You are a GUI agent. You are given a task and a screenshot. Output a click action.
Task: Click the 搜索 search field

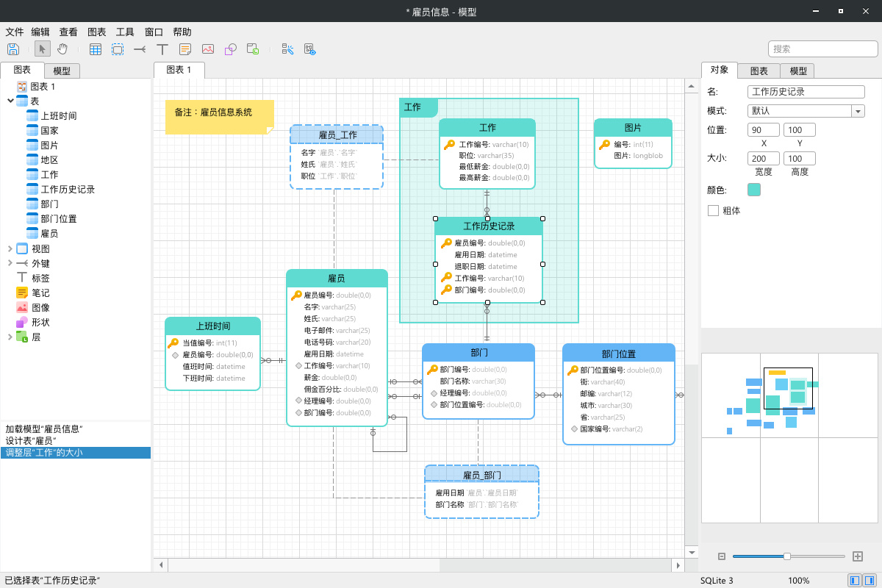pos(823,49)
